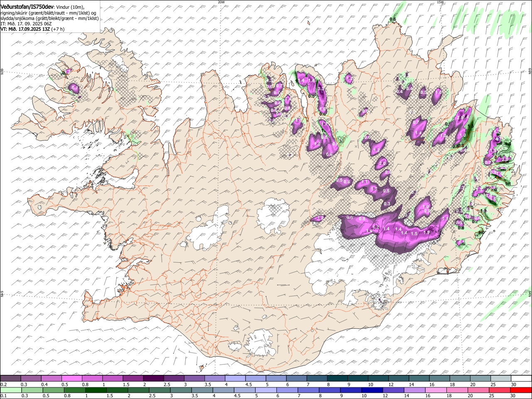Pick the darkest green 1 swatch, lower legend row

[96, 390]
